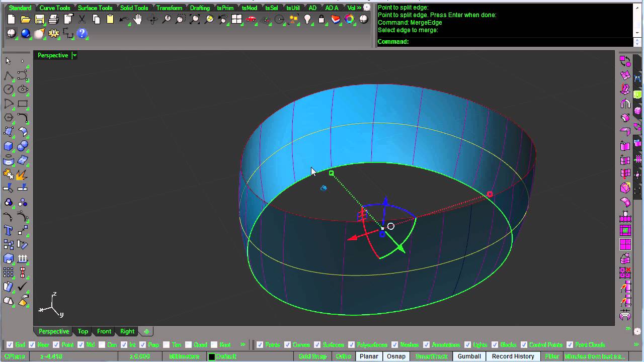Expand the right toolbar overflow chevron
This screenshot has height=362, width=644.
(x=628, y=328)
